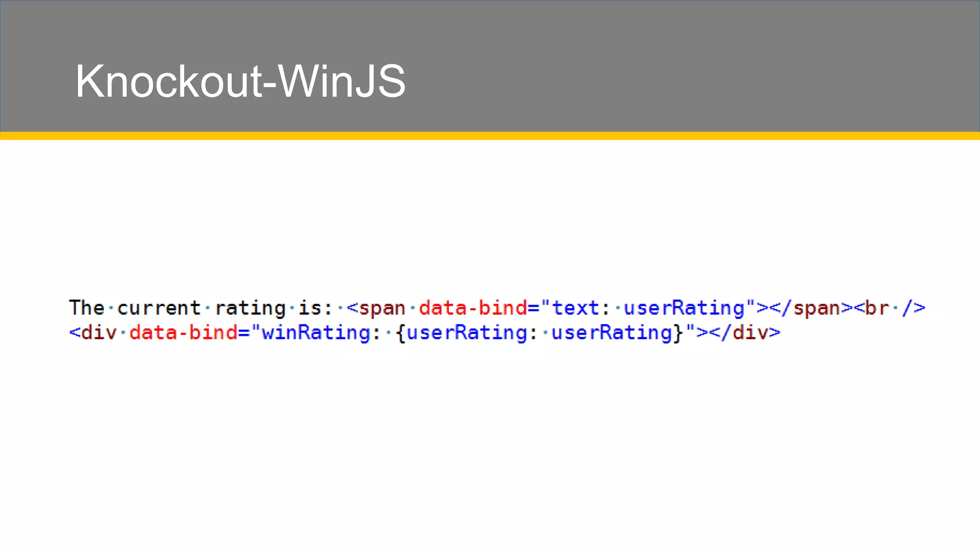Click "data-bind" attribute on the div line
Screen dimensions: 980x551
pyautogui.click(x=184, y=332)
